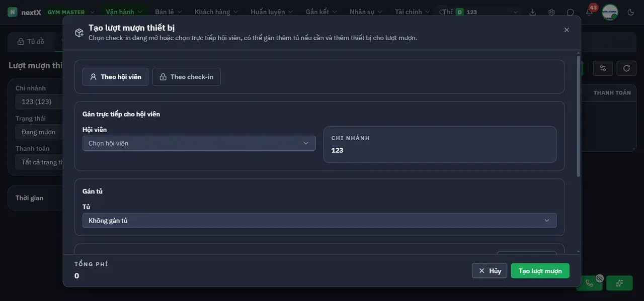The image size is (644, 301).
Task: Click the dialog's vertical scrollbar
Action: point(578,116)
